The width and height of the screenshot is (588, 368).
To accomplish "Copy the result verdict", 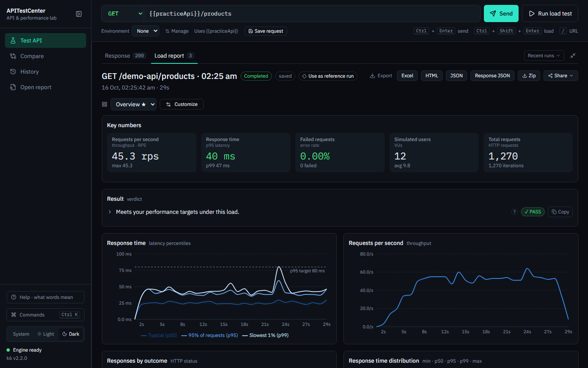I will 560,212.
